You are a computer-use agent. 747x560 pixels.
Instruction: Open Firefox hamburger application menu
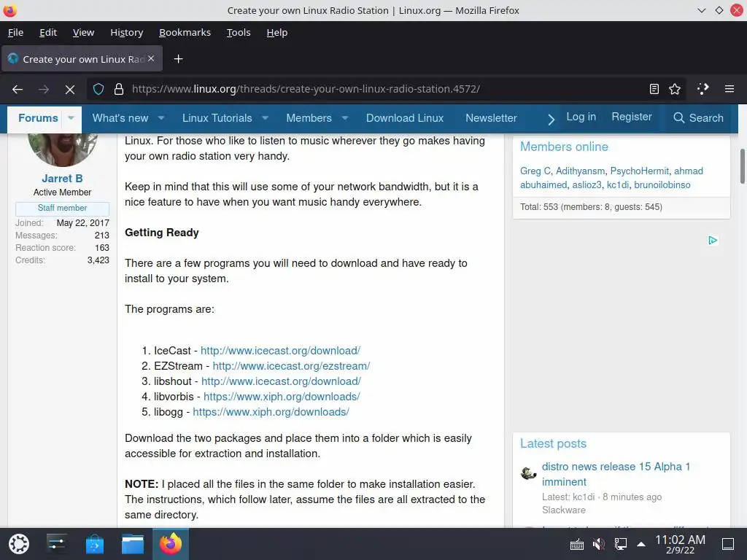pyautogui.click(x=729, y=89)
